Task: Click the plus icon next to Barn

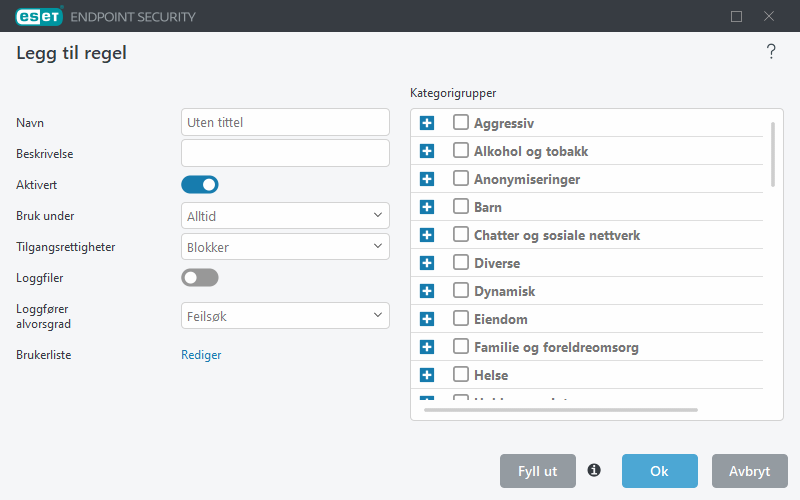Action: click(427, 207)
